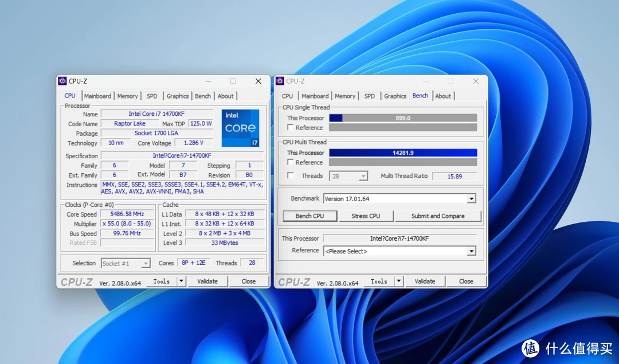Close the right CPU-Z window via X

(x=476, y=81)
